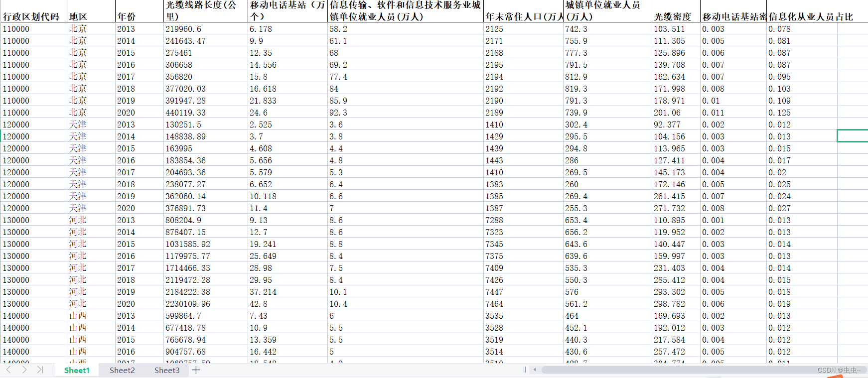Image resolution: width=868 pixels, height=378 pixels.
Task: Select the 地区 header cell
Action: 91,11
